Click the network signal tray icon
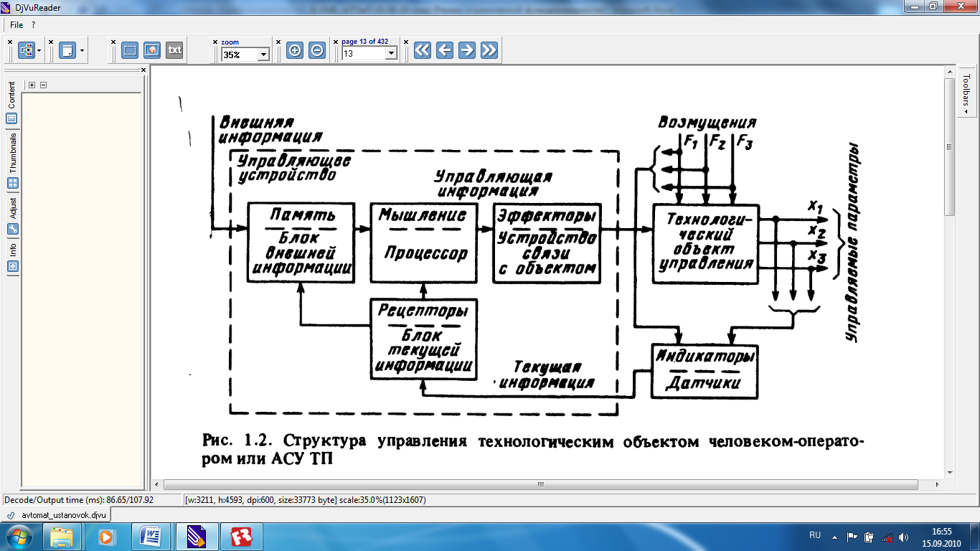 pyautogui.click(x=887, y=536)
